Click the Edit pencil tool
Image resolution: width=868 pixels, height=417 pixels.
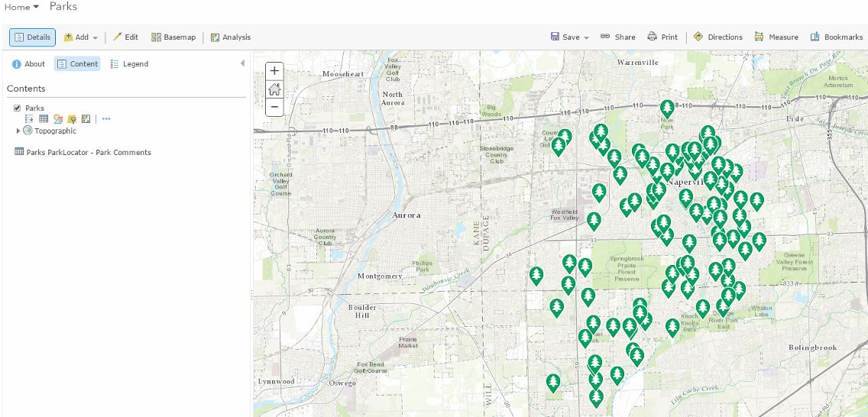[x=125, y=37]
